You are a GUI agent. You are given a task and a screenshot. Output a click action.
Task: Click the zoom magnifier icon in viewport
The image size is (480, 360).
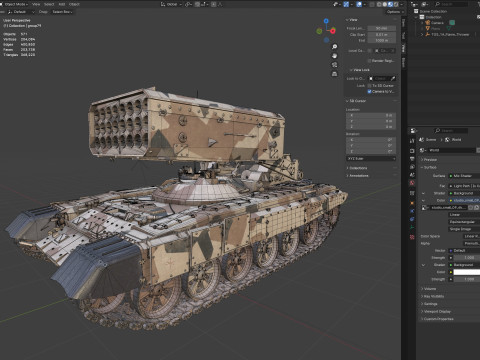pyautogui.click(x=334, y=47)
